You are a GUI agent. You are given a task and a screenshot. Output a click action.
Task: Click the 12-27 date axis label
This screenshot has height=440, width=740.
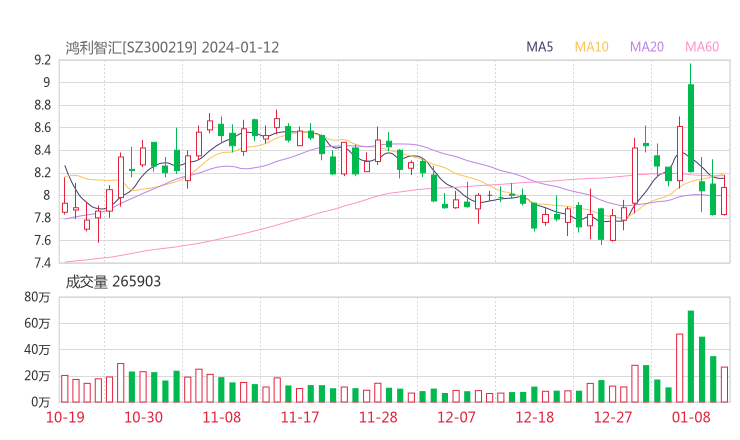613,417
